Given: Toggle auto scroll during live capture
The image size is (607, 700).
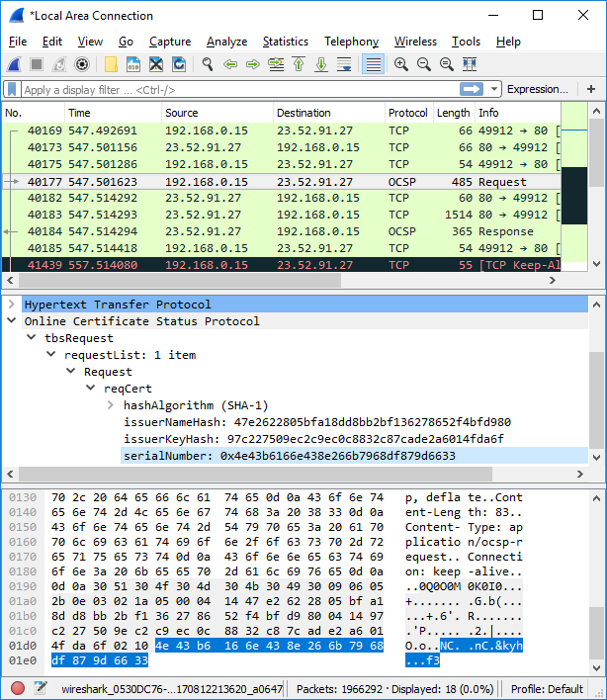Looking at the screenshot, I should (x=344, y=64).
